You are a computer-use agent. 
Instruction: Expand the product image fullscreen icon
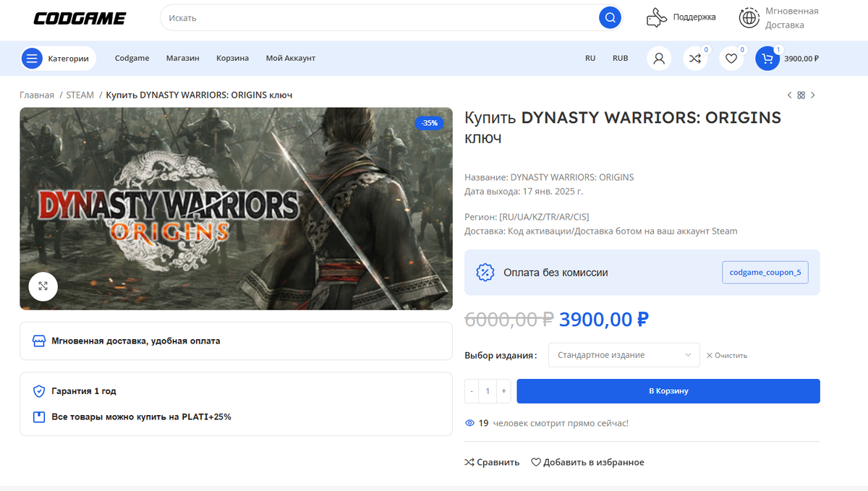coord(43,286)
